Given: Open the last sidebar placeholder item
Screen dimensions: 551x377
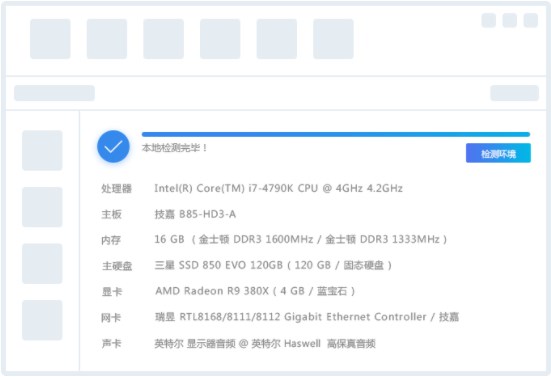Looking at the screenshot, I should tap(42, 320).
